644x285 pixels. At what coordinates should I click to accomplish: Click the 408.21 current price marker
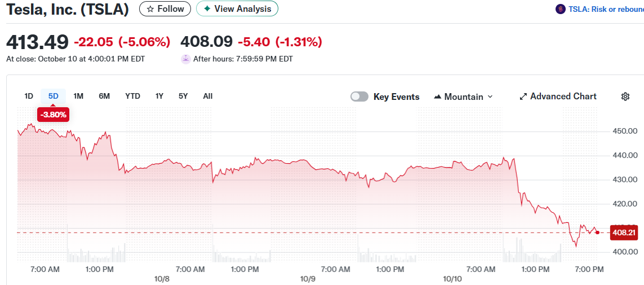pos(624,233)
